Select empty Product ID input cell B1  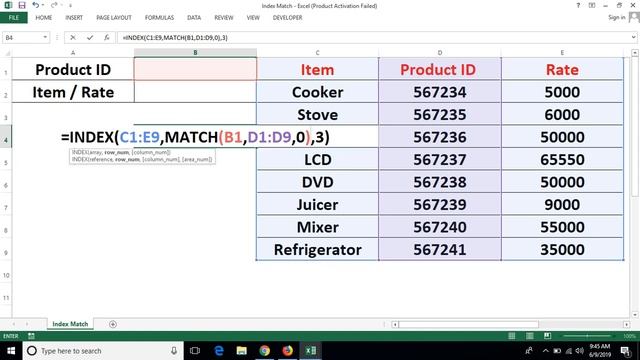point(195,69)
